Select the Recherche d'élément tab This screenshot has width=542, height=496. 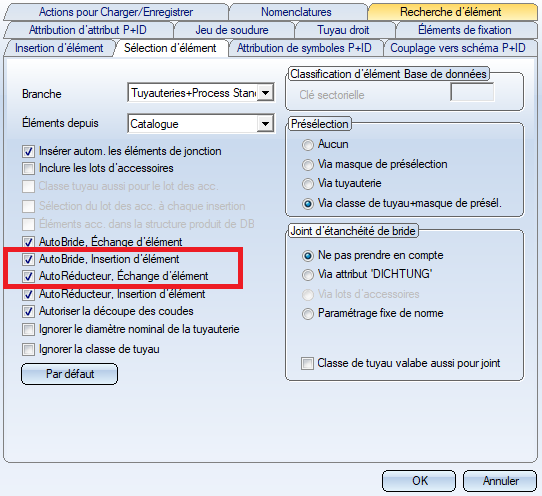coord(451,12)
